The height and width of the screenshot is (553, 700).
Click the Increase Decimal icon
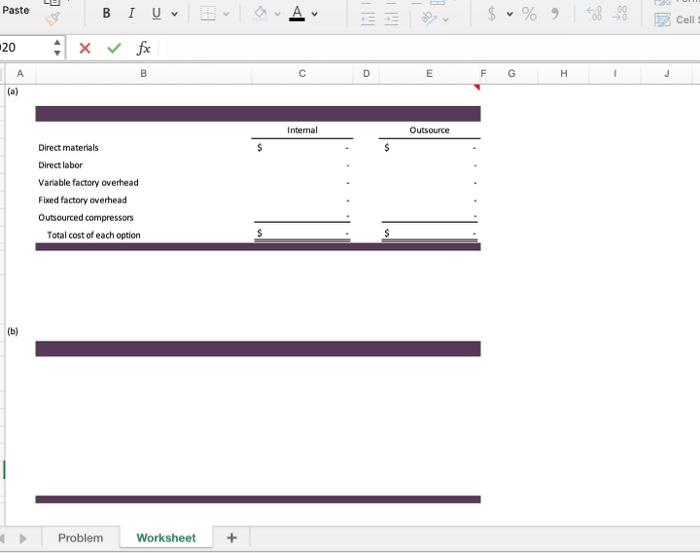point(594,13)
